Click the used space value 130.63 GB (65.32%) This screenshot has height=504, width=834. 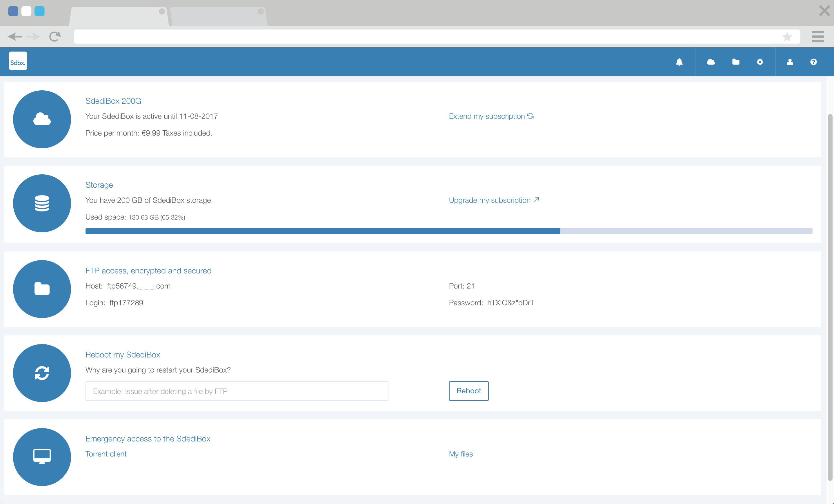(x=157, y=217)
